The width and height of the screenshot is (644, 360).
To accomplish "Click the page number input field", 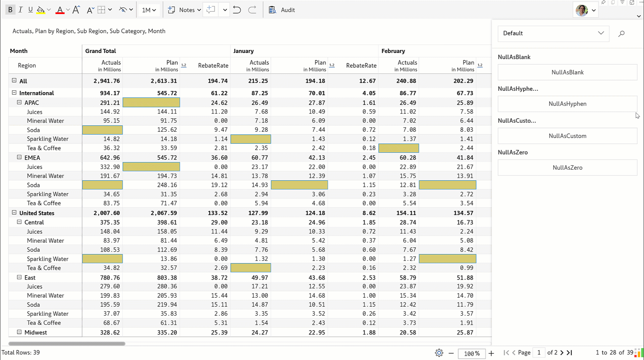I will coord(539,352).
